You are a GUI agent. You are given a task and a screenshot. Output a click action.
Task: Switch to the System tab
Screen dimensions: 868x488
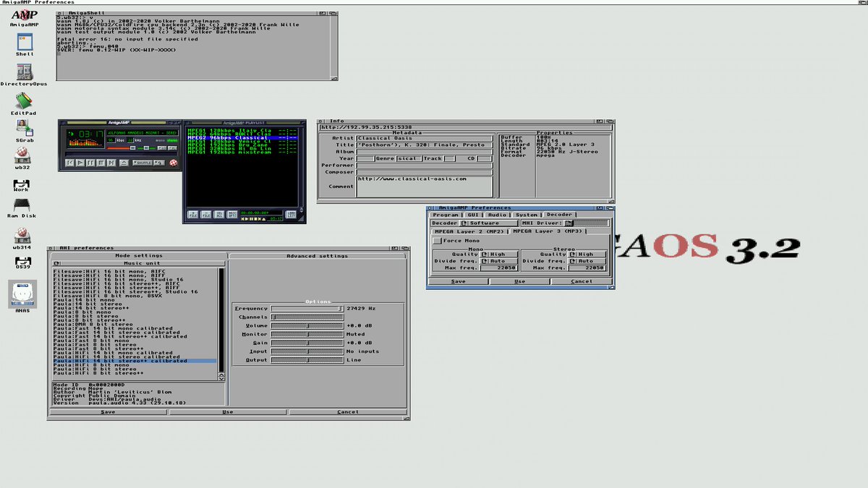coord(526,215)
